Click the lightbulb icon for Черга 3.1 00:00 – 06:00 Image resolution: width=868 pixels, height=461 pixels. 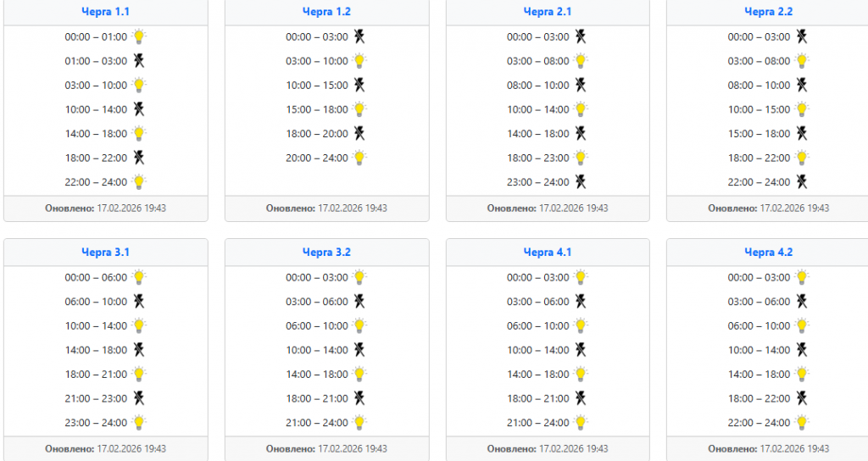click(x=139, y=277)
